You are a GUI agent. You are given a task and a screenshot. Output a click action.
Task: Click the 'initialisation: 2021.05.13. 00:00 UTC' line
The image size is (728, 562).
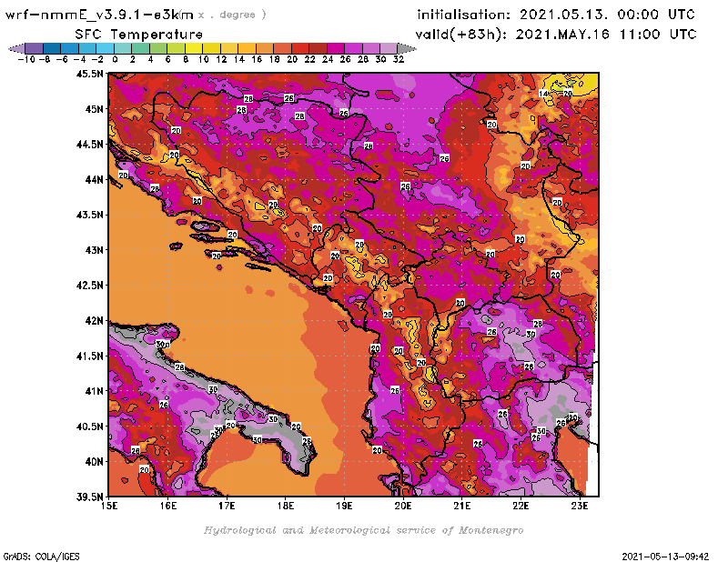coord(556,15)
